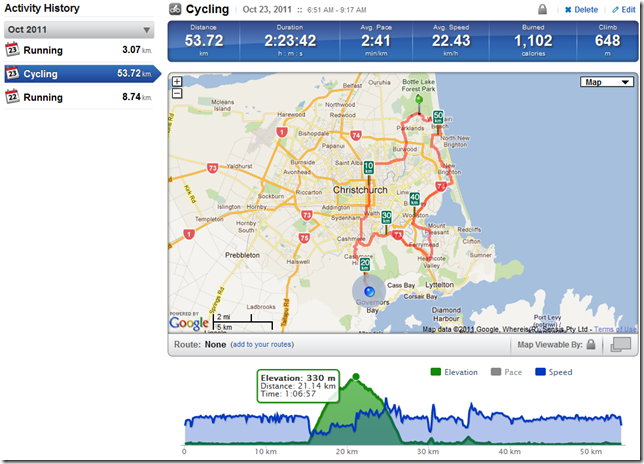The width and height of the screenshot is (644, 464).
Task: Click the 30 km marker on map
Action: point(386,217)
